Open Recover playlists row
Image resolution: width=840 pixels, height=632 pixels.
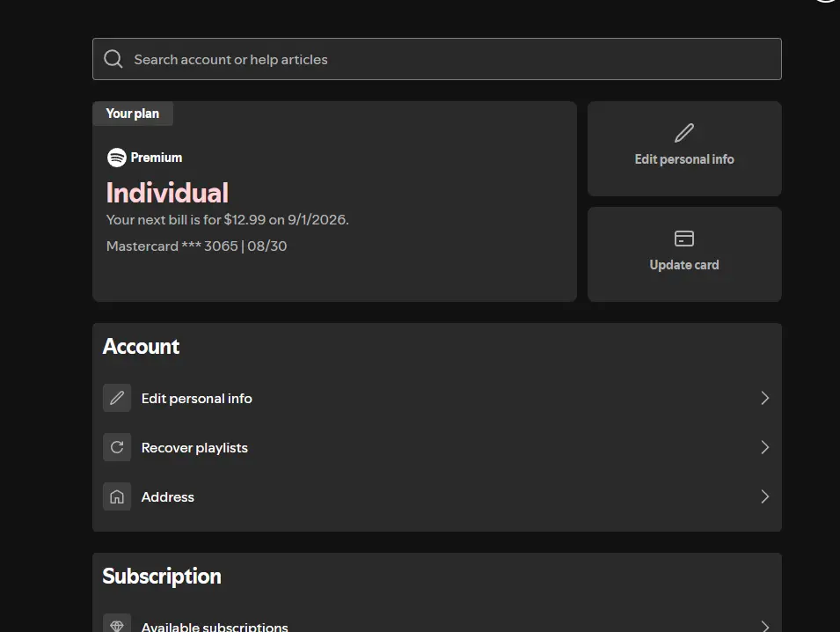436,447
